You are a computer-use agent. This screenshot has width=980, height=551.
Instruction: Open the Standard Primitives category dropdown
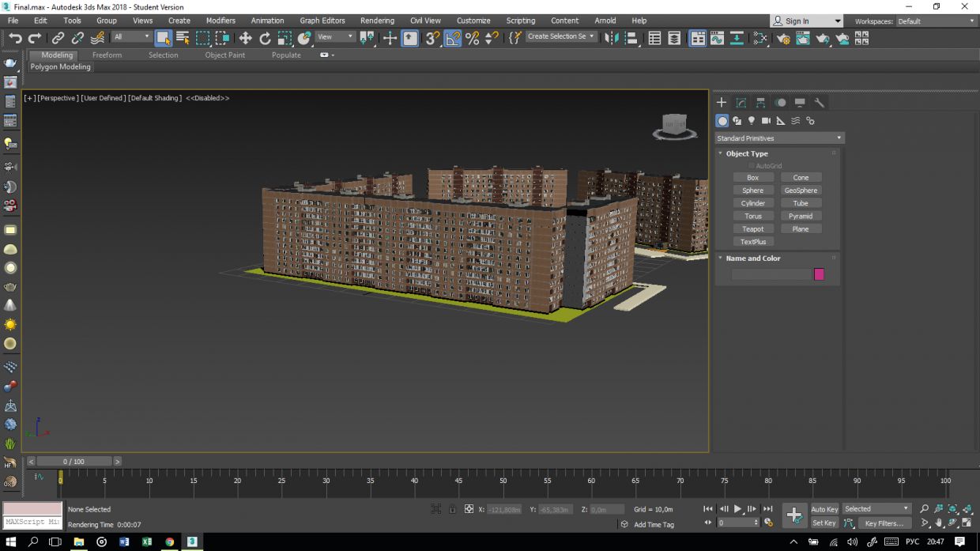click(779, 138)
